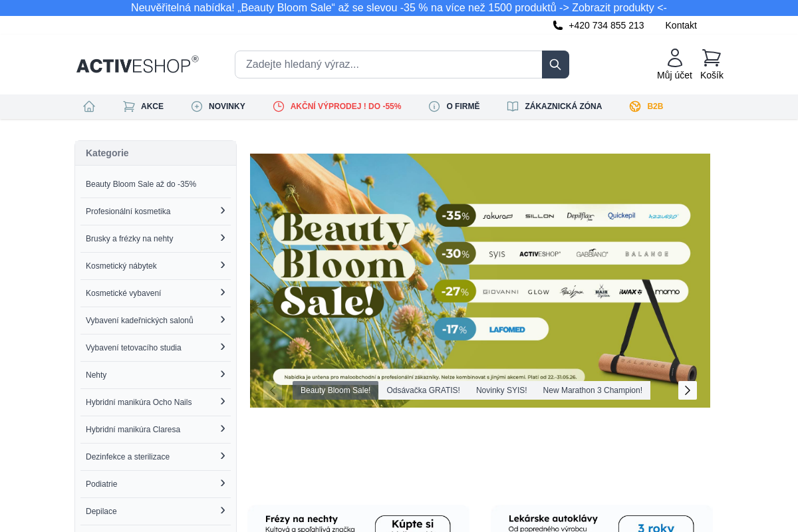The image size is (798, 532).
Task: Open O FIRMĚ menu item
Action: coord(463,106)
